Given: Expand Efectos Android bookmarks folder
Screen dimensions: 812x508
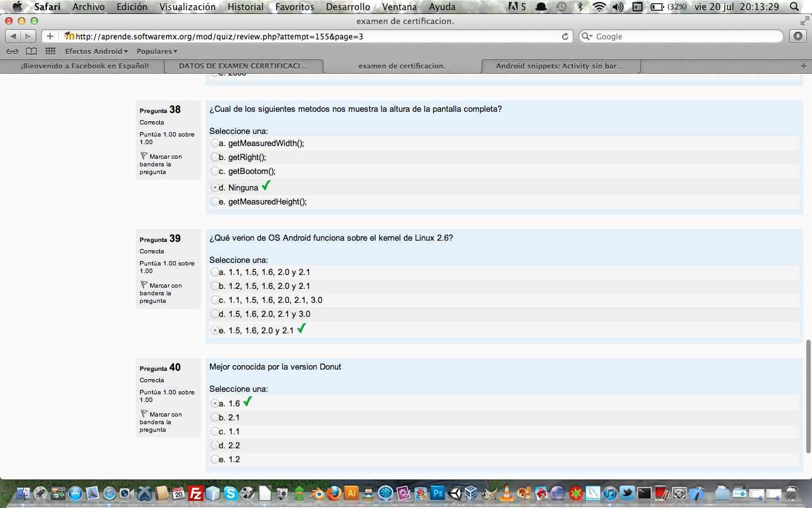Looking at the screenshot, I should [x=96, y=51].
